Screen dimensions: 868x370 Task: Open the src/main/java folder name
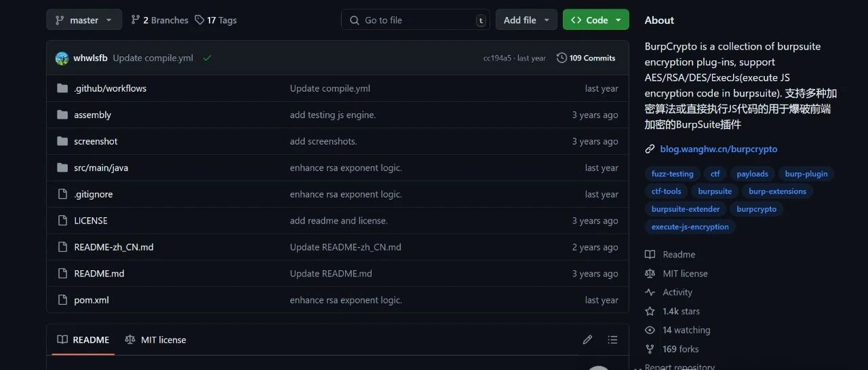pos(101,168)
